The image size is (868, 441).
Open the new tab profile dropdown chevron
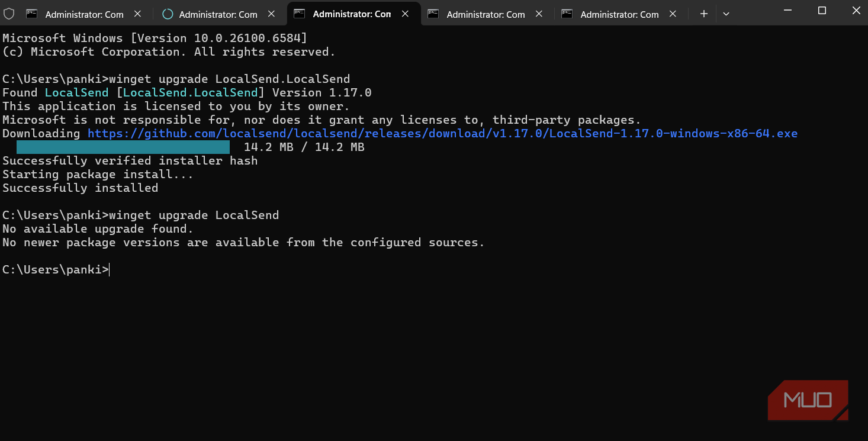point(726,14)
